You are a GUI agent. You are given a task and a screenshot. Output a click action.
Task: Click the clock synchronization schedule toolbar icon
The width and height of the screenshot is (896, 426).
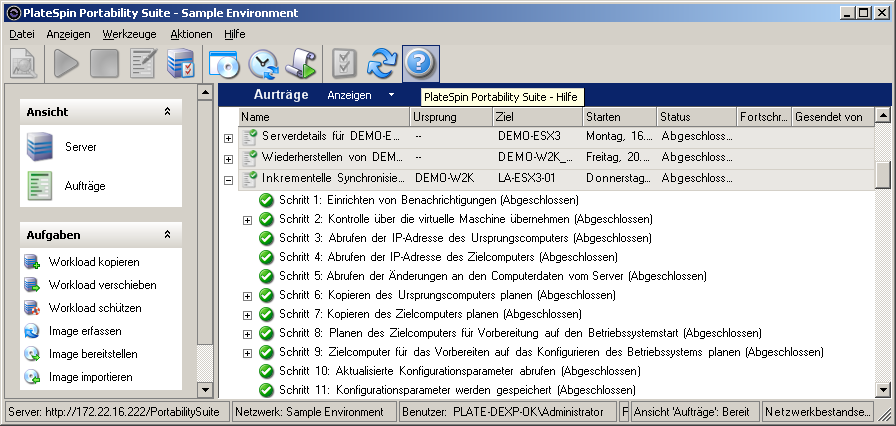point(263,63)
